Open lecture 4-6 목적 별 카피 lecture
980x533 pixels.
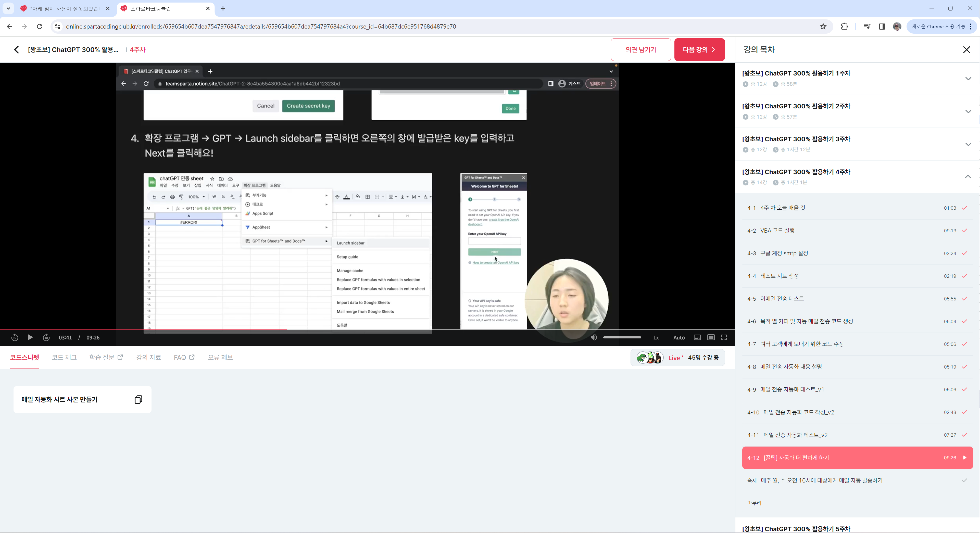tap(858, 322)
